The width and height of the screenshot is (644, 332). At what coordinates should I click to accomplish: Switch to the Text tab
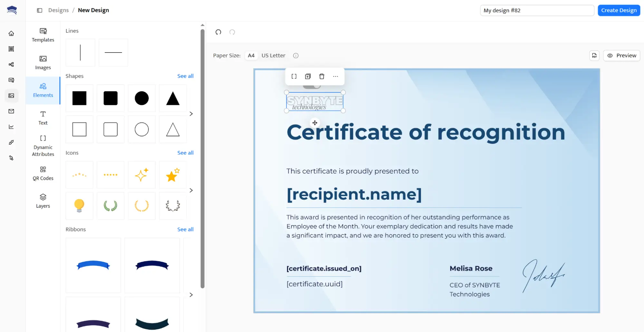tap(43, 118)
